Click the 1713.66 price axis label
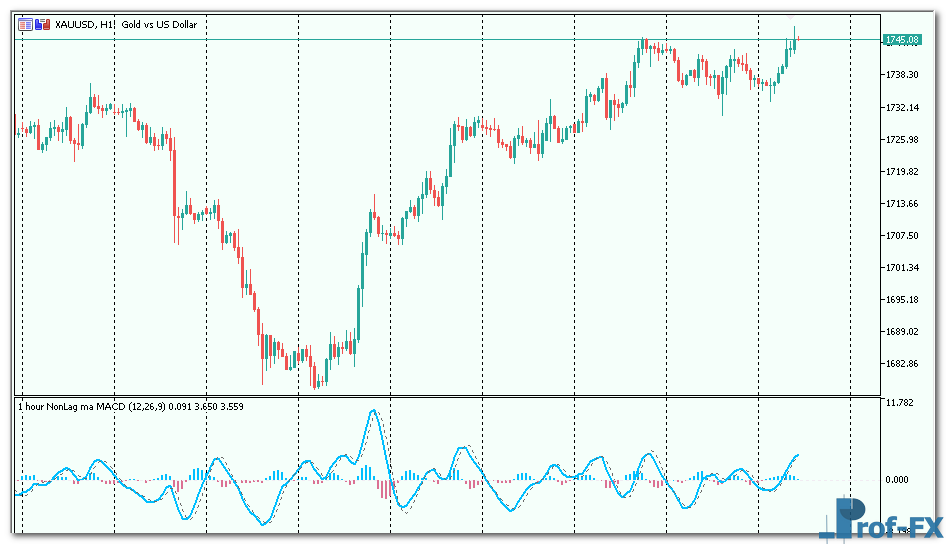The width and height of the screenshot is (946, 544). (902, 204)
